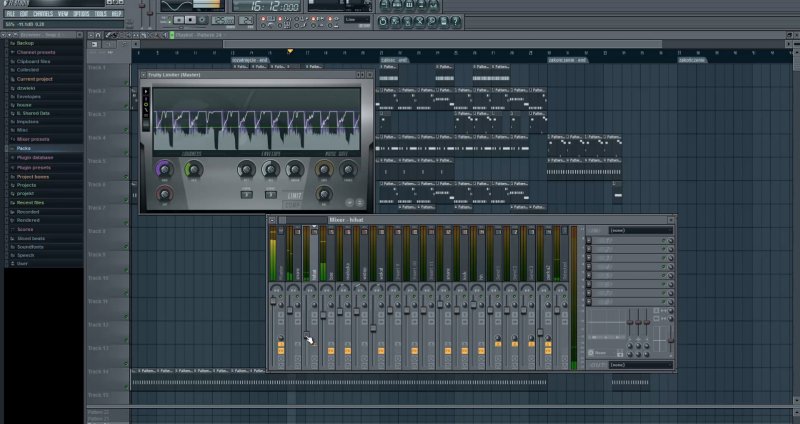Open the FILE menu
Viewport: 800px width, 424px height.
click(11, 14)
